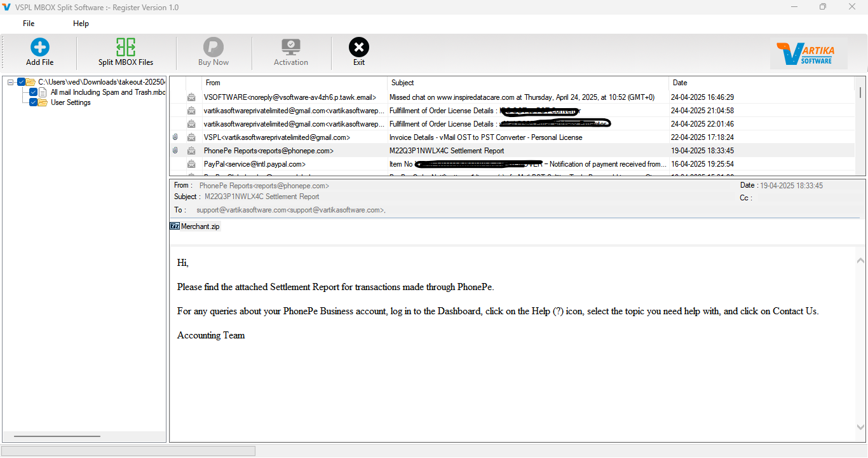Click the progress bar at window bottom
Screen dimensions: 868x458
(x=128, y=451)
